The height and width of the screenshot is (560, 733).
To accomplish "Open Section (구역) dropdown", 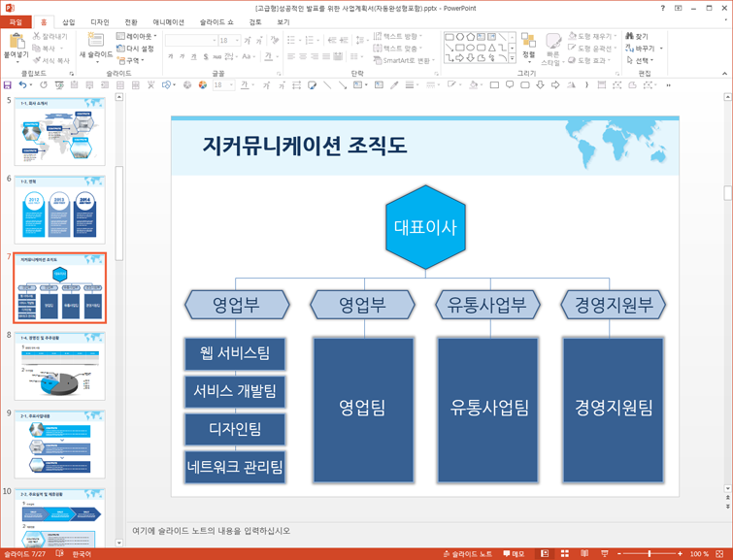I will click(x=130, y=60).
